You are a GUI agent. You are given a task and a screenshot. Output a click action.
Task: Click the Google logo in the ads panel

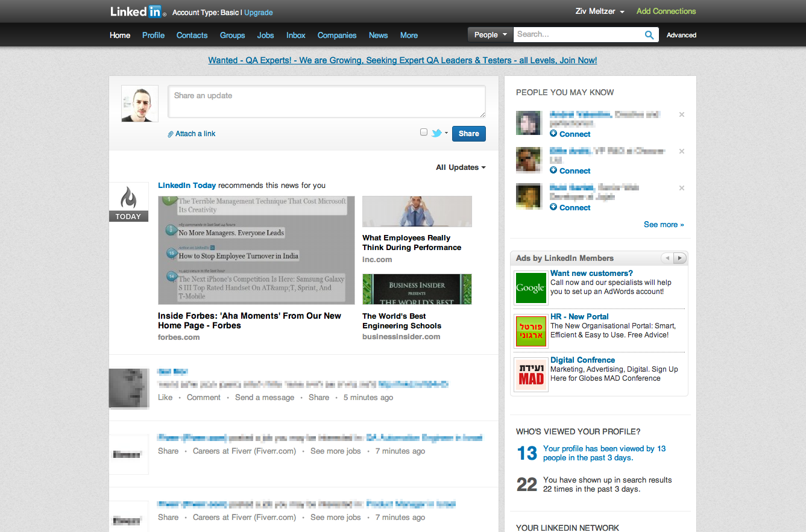tap(531, 288)
